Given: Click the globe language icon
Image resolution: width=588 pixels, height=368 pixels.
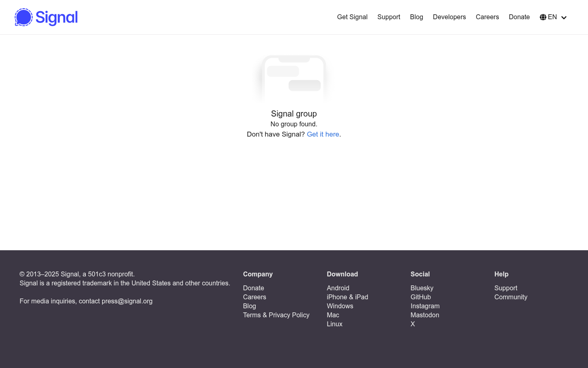Looking at the screenshot, I should tap(543, 17).
